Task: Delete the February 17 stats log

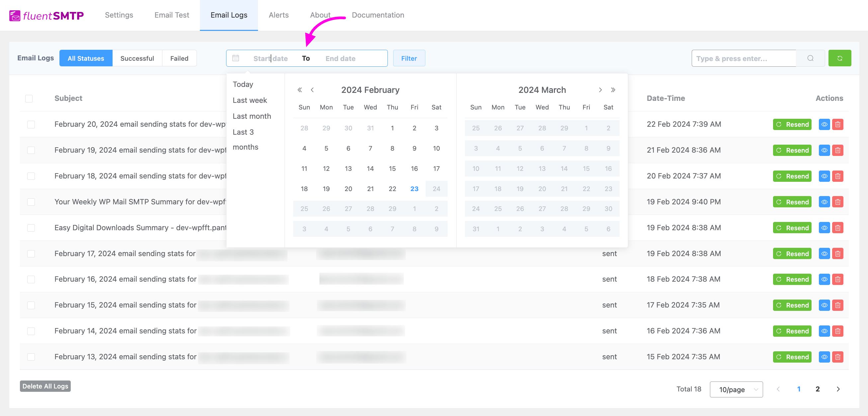Action: [x=837, y=253]
